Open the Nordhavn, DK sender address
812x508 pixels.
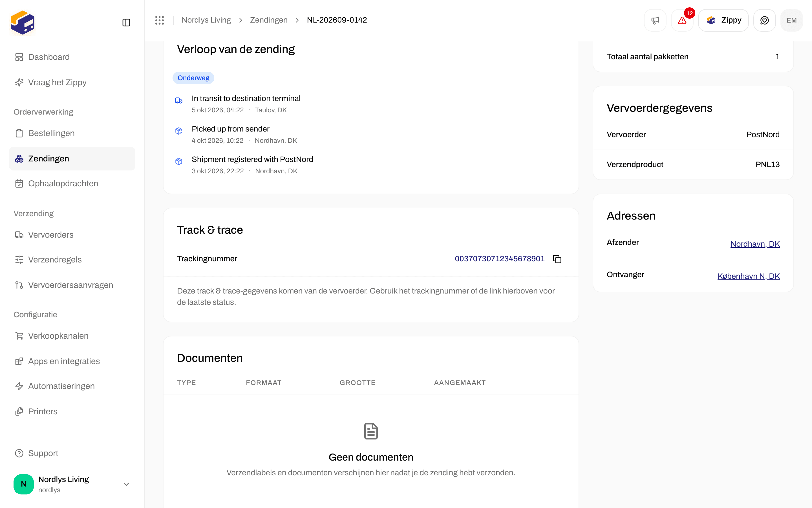tap(755, 244)
